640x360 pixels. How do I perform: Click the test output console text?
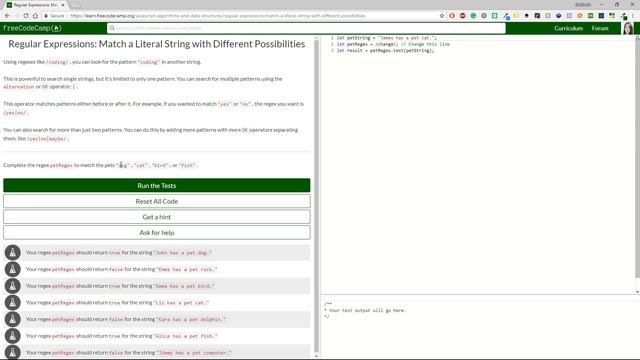click(365, 310)
